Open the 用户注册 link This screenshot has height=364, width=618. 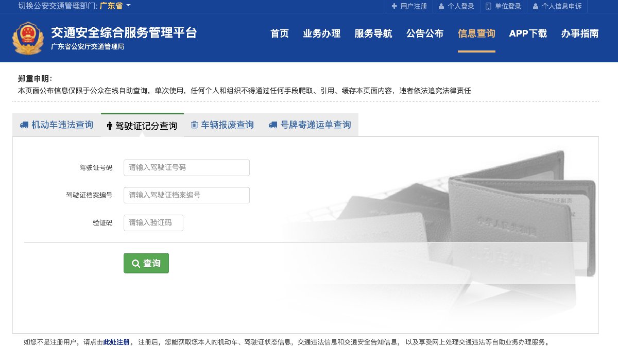point(409,6)
